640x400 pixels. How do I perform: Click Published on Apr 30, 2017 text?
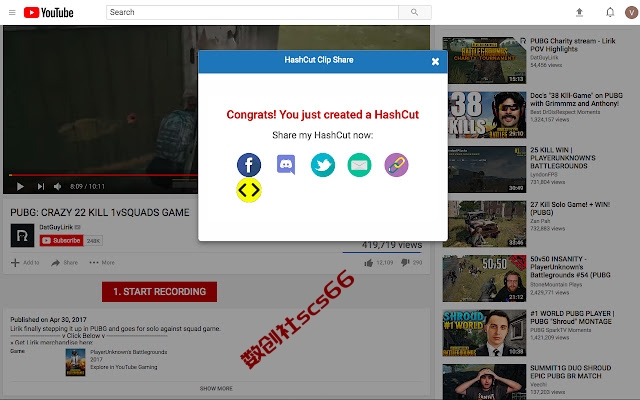pyautogui.click(x=48, y=320)
